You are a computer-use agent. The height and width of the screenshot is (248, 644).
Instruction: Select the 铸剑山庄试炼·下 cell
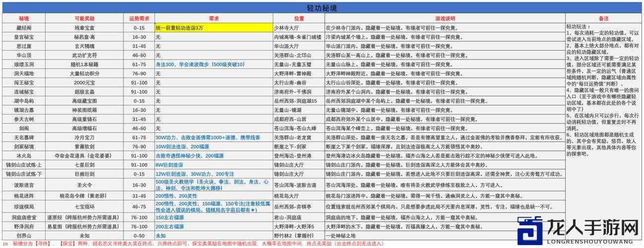pos(23,174)
